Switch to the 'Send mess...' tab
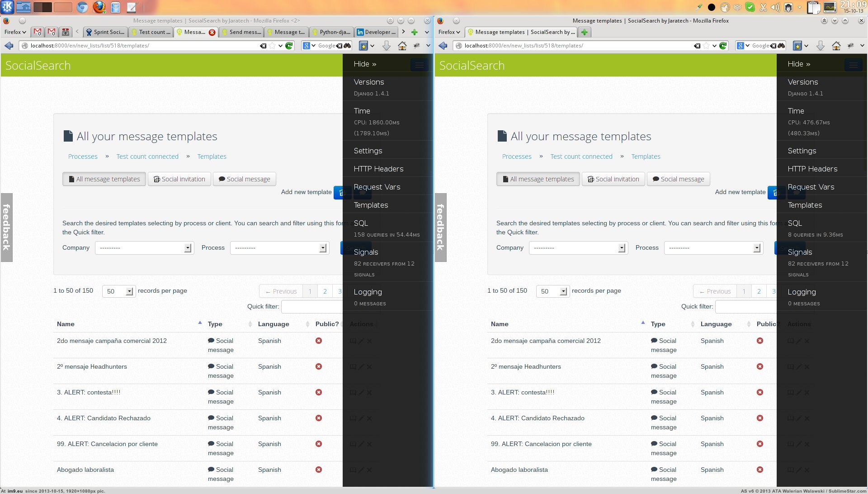The height and width of the screenshot is (494, 868). tap(241, 32)
